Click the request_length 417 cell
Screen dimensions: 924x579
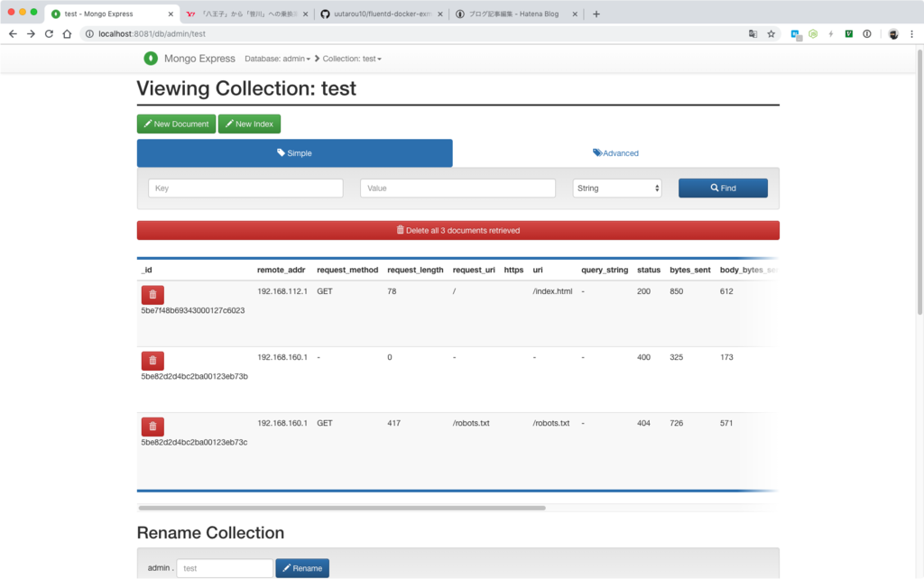393,423
